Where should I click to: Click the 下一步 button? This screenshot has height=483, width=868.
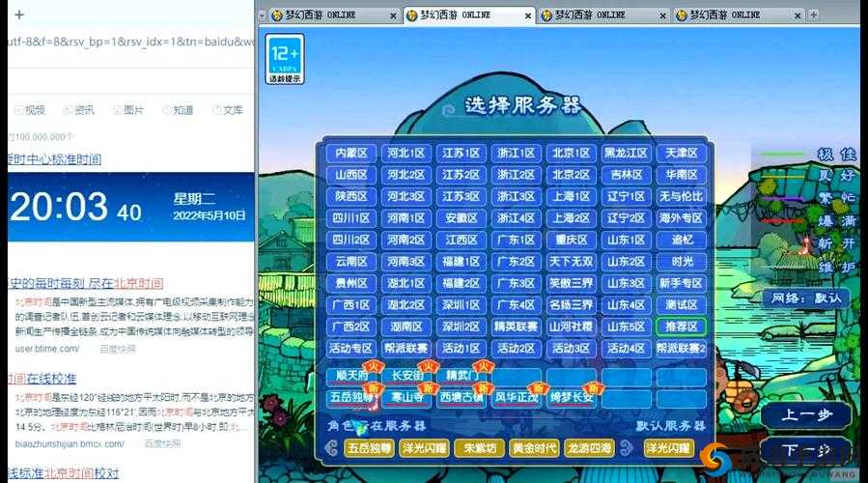pyautogui.click(x=806, y=450)
